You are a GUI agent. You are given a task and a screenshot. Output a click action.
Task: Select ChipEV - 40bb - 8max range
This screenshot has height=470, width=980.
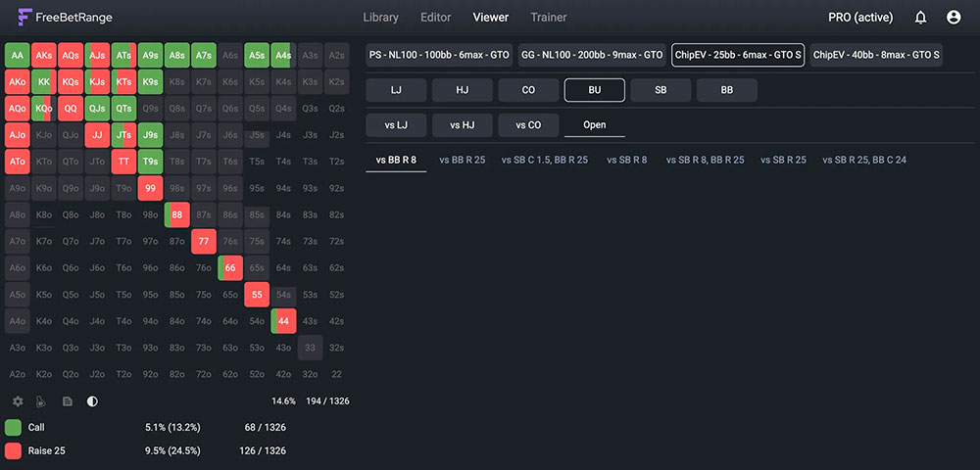(x=876, y=55)
